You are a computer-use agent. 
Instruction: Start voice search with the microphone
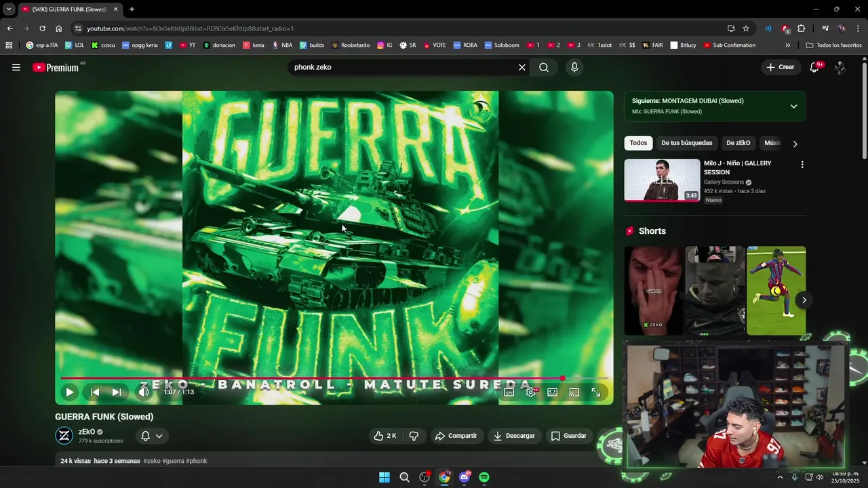coord(574,67)
